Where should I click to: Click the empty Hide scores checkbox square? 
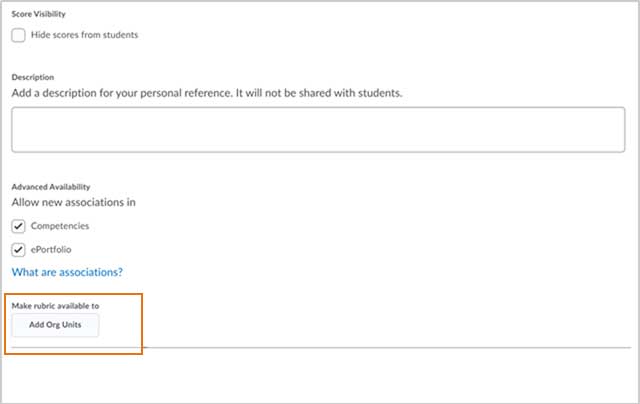click(x=18, y=35)
